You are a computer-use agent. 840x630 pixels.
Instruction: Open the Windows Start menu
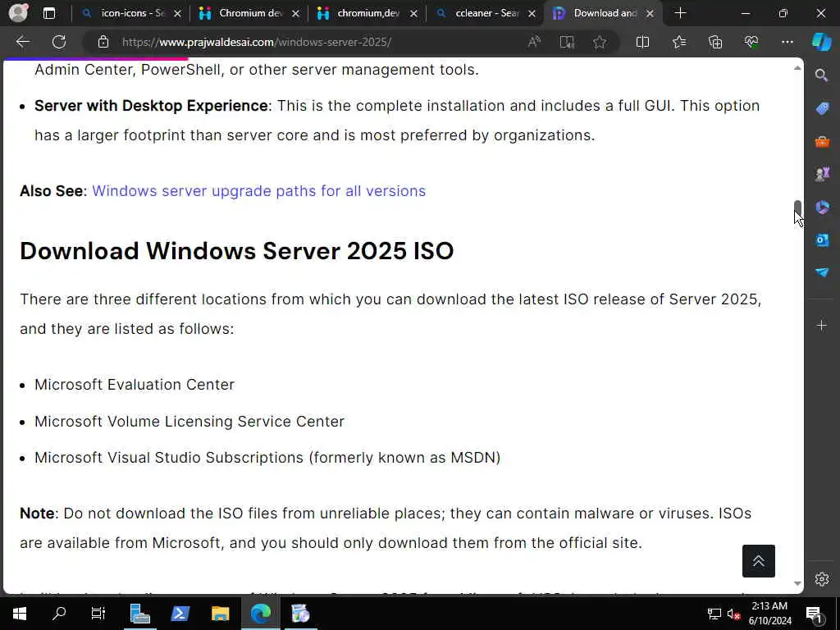coord(20,614)
